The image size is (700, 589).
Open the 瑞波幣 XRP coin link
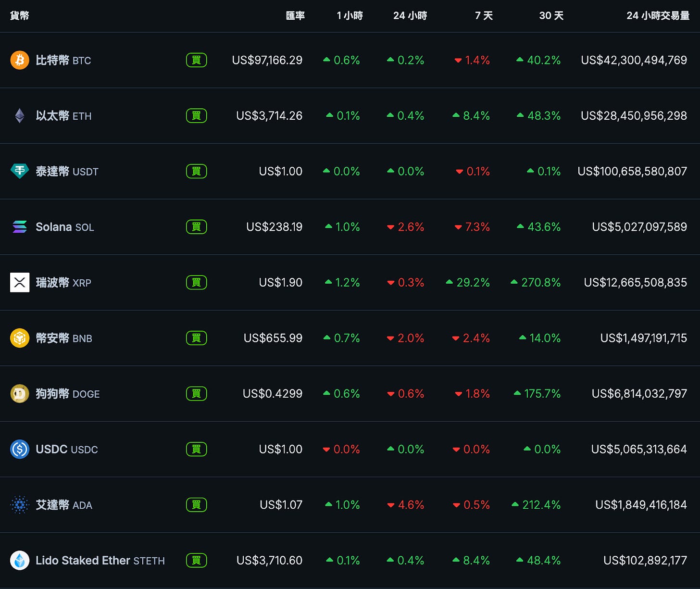pos(63,282)
